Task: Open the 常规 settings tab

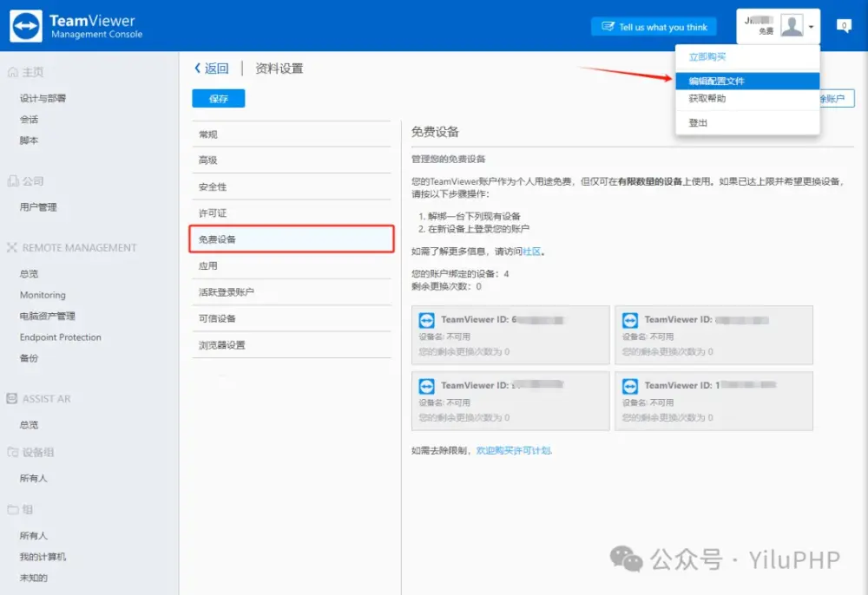Action: click(x=291, y=134)
